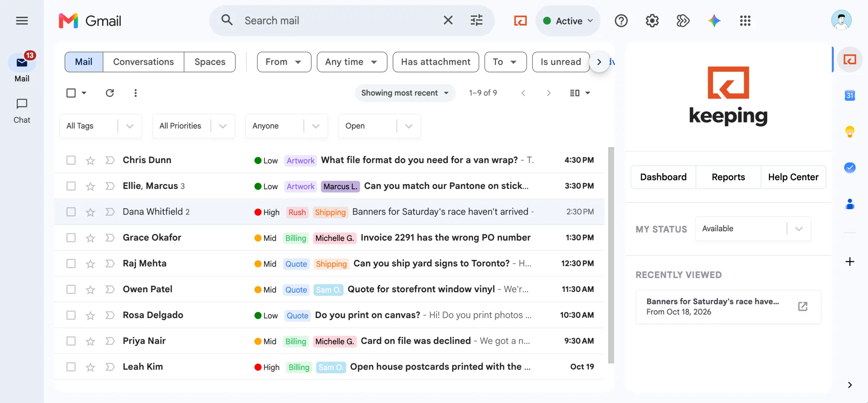Show search options filter icon
This screenshot has height=403, width=868.
click(476, 20)
